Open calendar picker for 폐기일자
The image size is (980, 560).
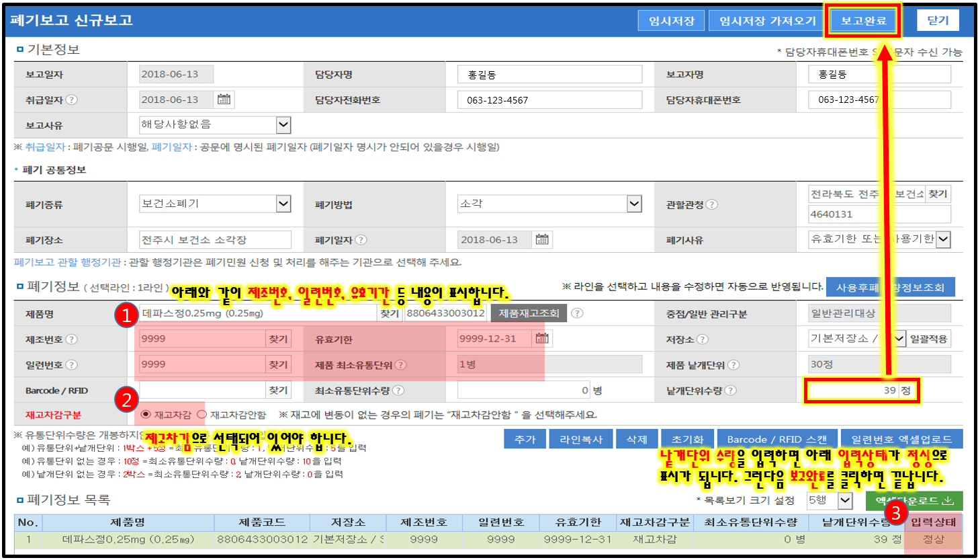(542, 239)
